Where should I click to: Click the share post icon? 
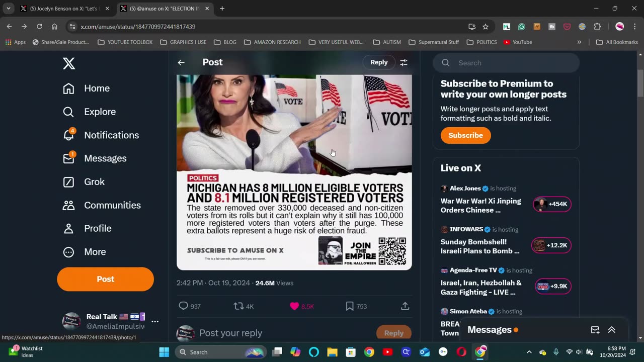click(x=405, y=306)
